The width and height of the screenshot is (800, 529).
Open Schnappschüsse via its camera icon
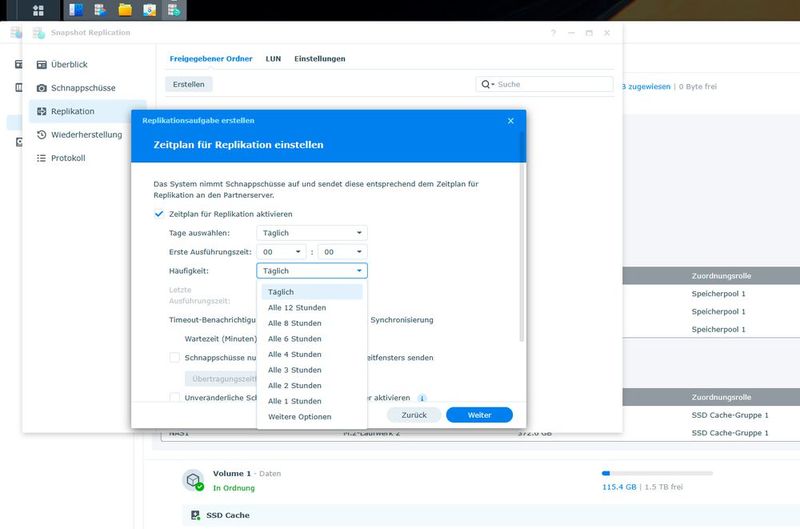pos(42,88)
